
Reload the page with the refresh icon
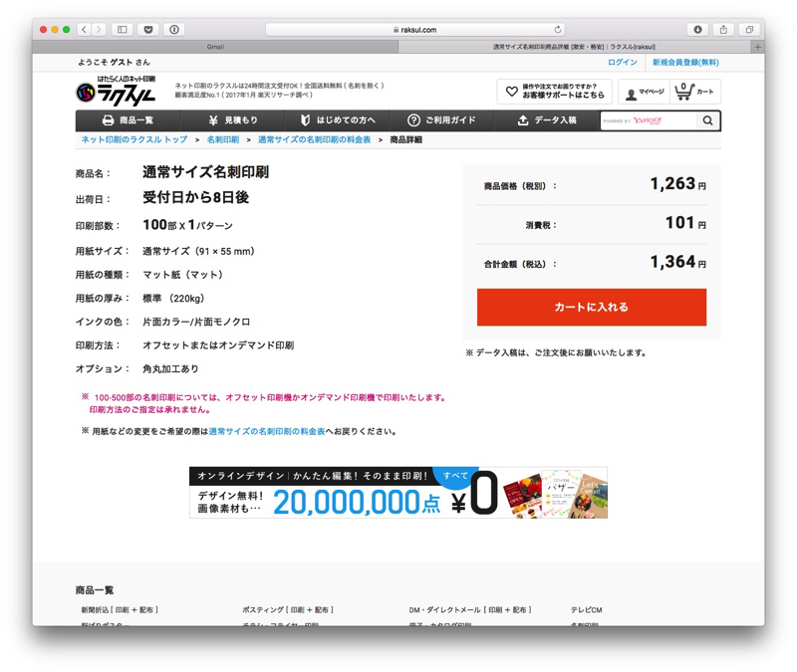click(x=558, y=30)
